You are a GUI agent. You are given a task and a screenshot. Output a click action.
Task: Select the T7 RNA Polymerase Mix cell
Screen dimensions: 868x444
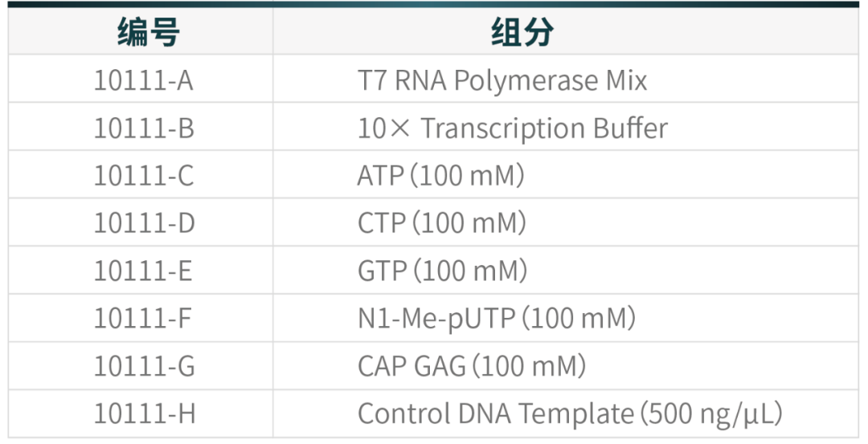566,79
